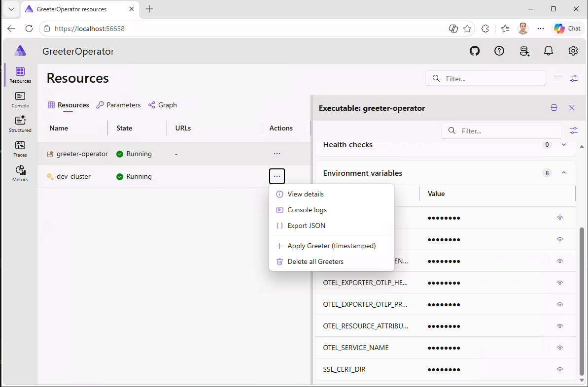This screenshot has height=387, width=588.
Task: Click the OTEL_SERVICE_NAME variable name
Action: tap(355, 348)
